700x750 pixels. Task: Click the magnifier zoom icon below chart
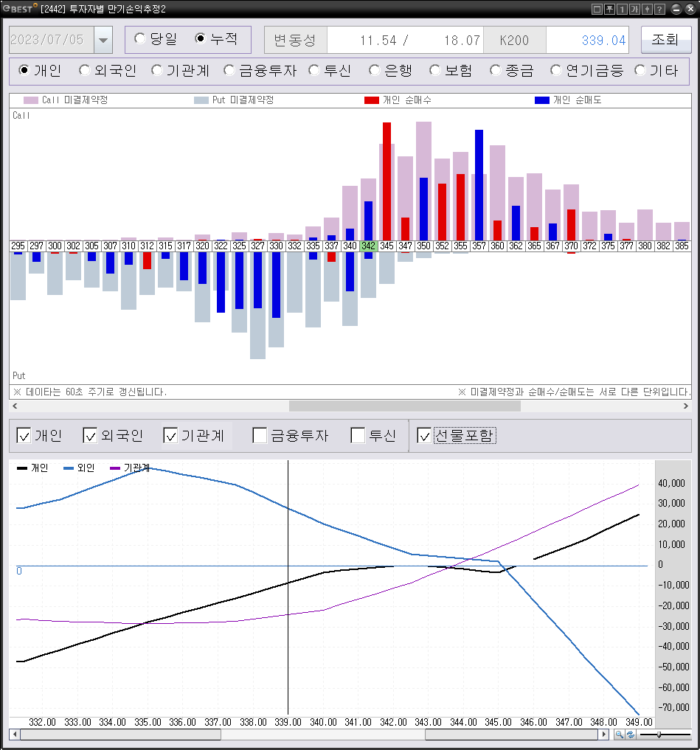[619, 735]
